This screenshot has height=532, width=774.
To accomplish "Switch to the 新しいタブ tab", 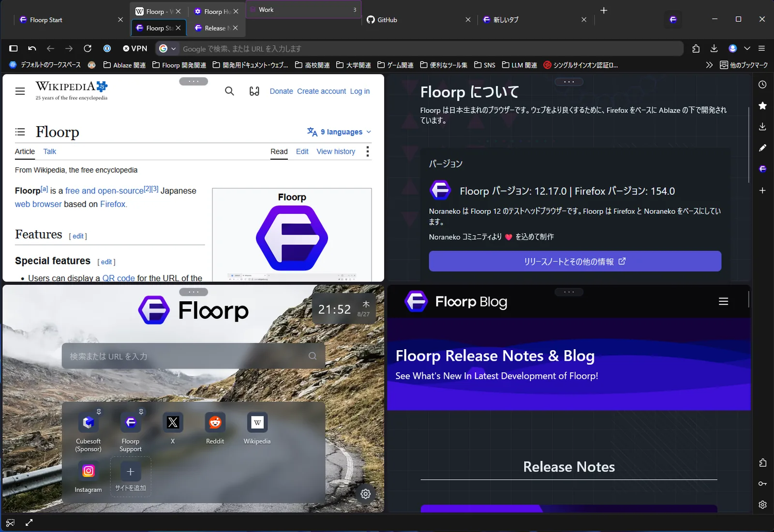I will 535,20.
